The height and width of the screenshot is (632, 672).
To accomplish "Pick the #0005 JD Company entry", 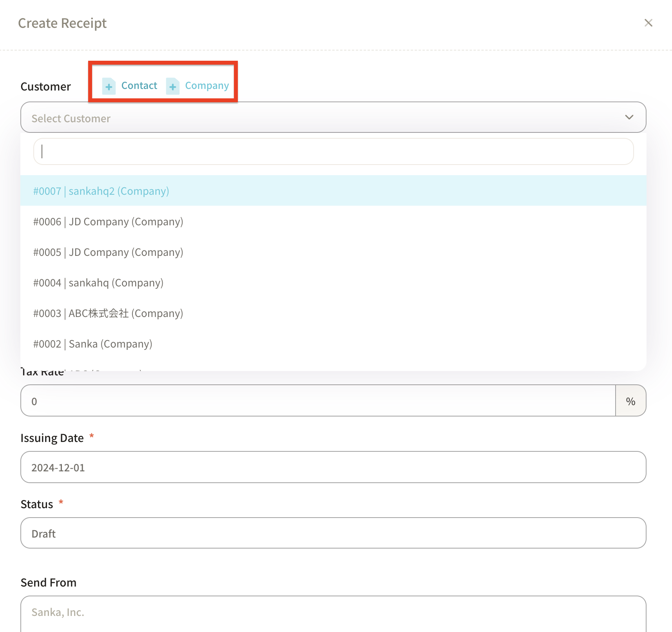I will [108, 252].
